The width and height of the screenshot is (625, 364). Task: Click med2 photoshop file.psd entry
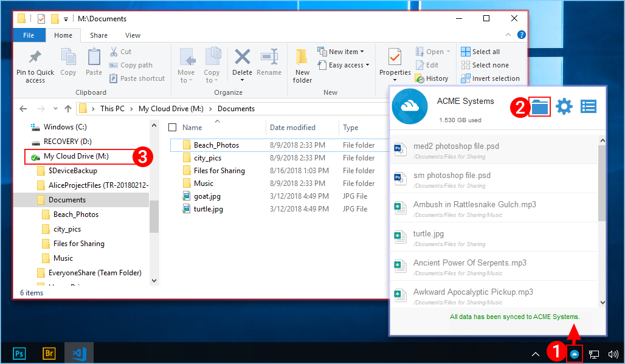tap(494, 150)
